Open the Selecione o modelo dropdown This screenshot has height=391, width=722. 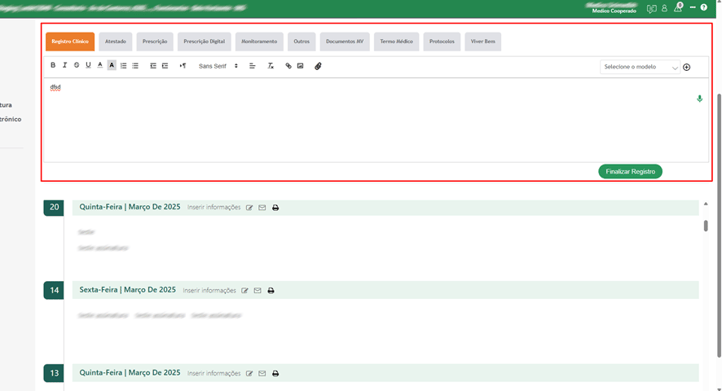(x=640, y=67)
